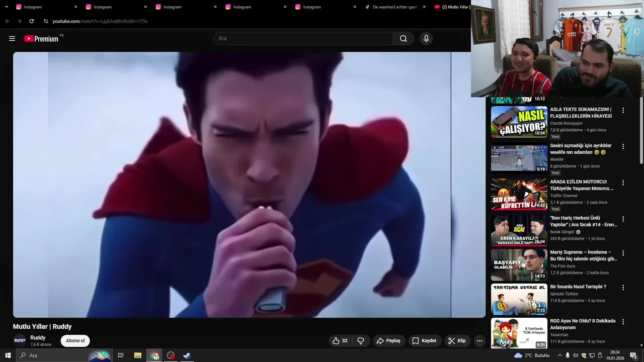Open Task View in taskbar
Screen dimensions: 644x362
coord(121,355)
